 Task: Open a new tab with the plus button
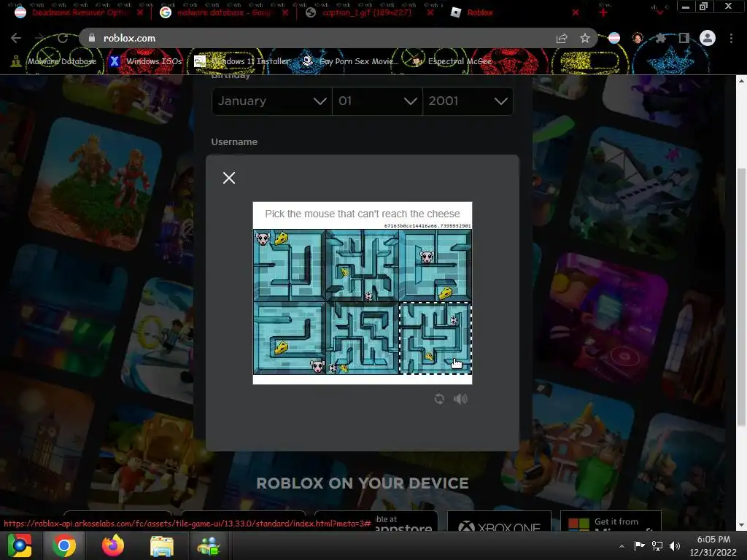(603, 12)
